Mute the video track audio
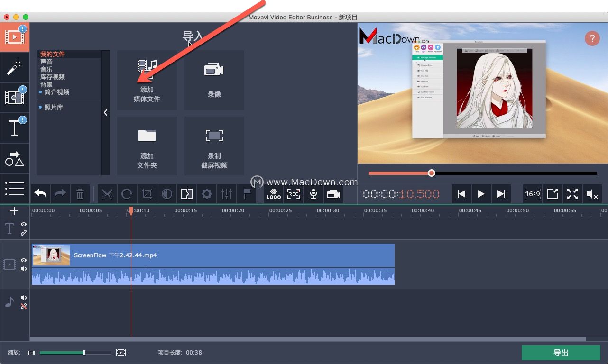Viewport: 608px width, 364px height. pos(24,269)
